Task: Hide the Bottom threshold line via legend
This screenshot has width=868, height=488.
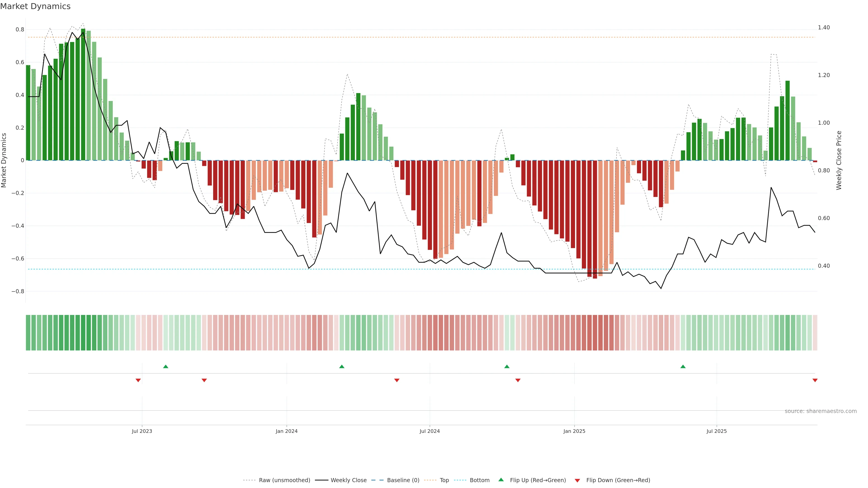Action: 479,480
